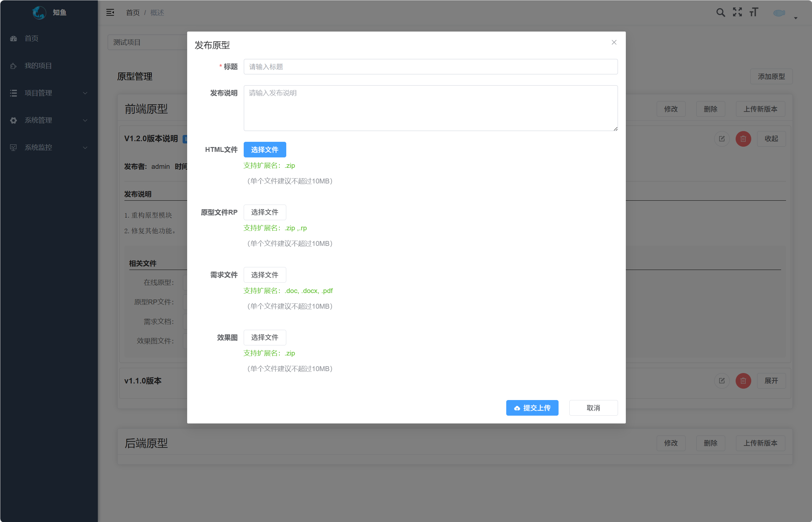Click 上传新版本 for 后端原型

coord(760,443)
